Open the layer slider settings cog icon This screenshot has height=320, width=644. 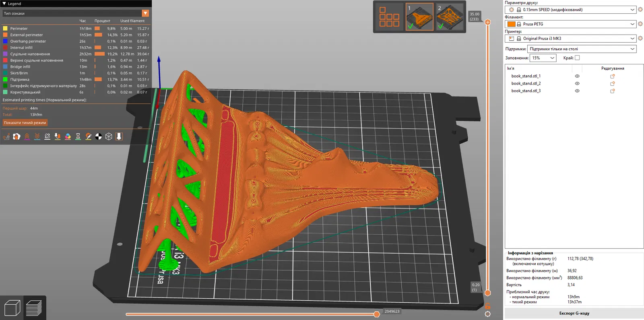pyautogui.click(x=487, y=314)
